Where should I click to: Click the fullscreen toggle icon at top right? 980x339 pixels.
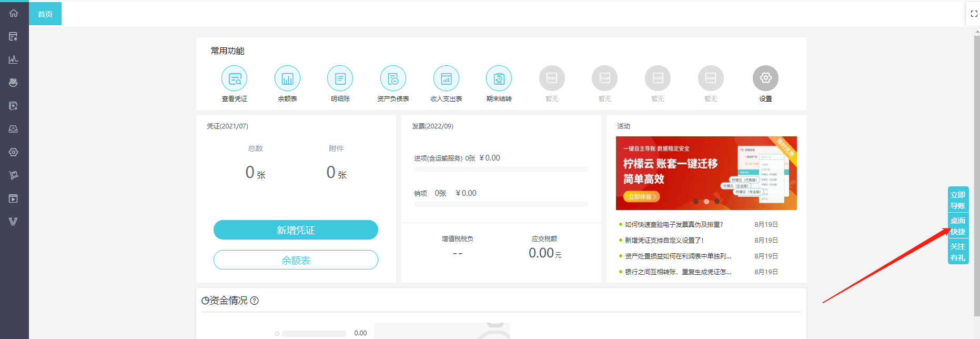(x=974, y=14)
